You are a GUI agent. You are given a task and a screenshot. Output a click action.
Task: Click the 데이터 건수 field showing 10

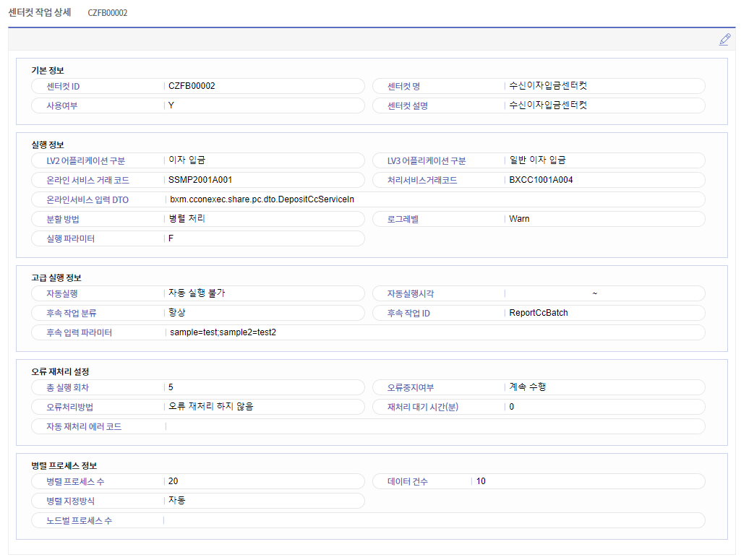click(x=539, y=481)
